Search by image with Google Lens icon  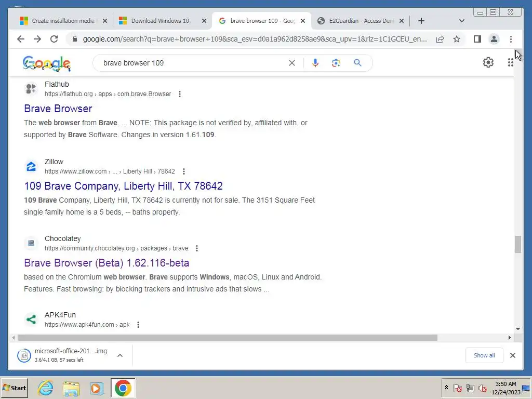click(x=336, y=63)
